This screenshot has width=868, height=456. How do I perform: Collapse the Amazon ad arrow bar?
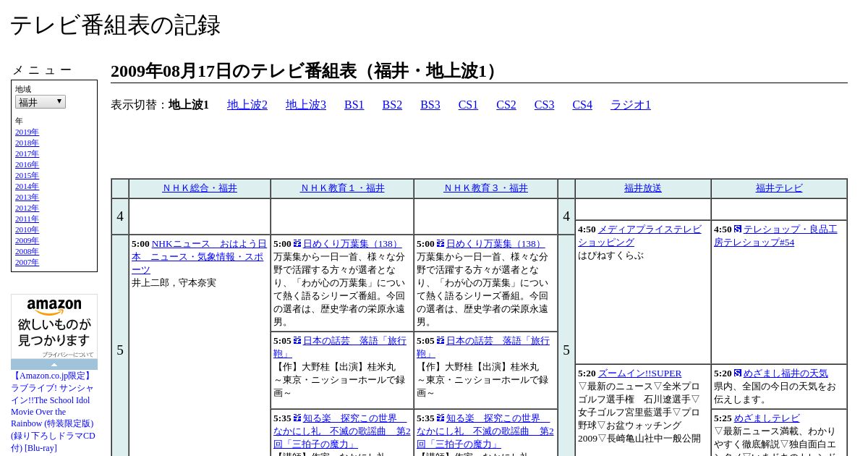(54, 364)
